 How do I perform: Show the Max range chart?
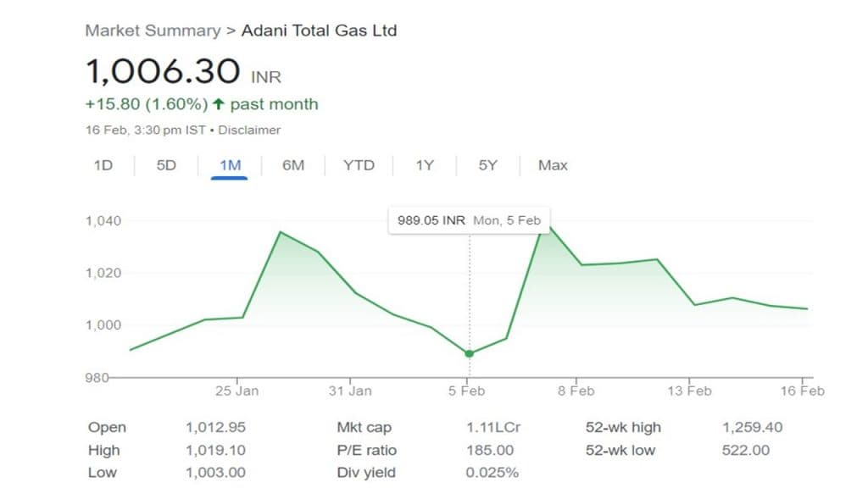point(553,165)
